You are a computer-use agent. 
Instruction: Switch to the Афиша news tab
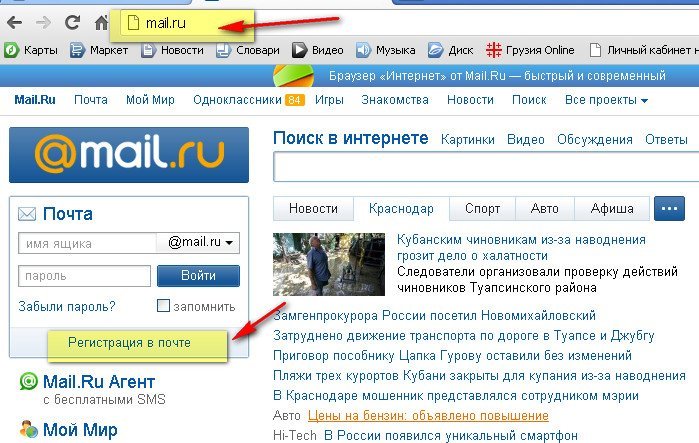click(612, 208)
